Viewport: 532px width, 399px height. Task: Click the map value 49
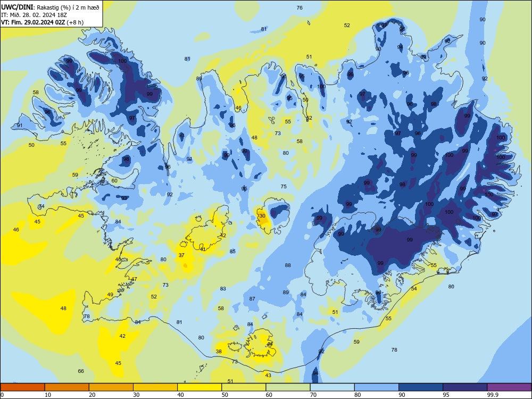(110, 295)
